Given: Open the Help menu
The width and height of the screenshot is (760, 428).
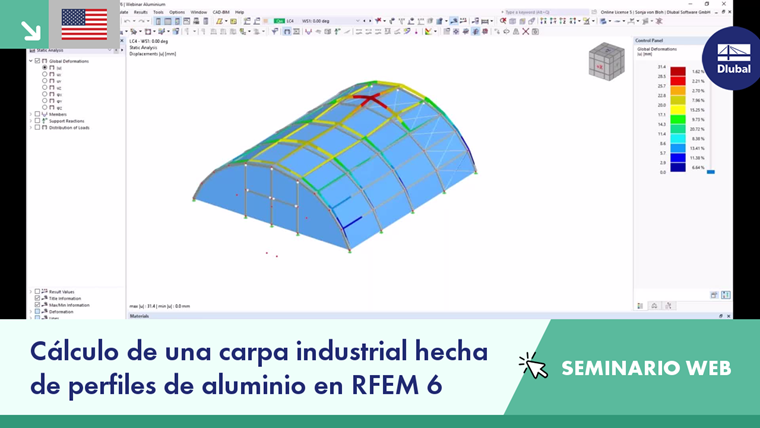Looking at the screenshot, I should click(x=239, y=12).
